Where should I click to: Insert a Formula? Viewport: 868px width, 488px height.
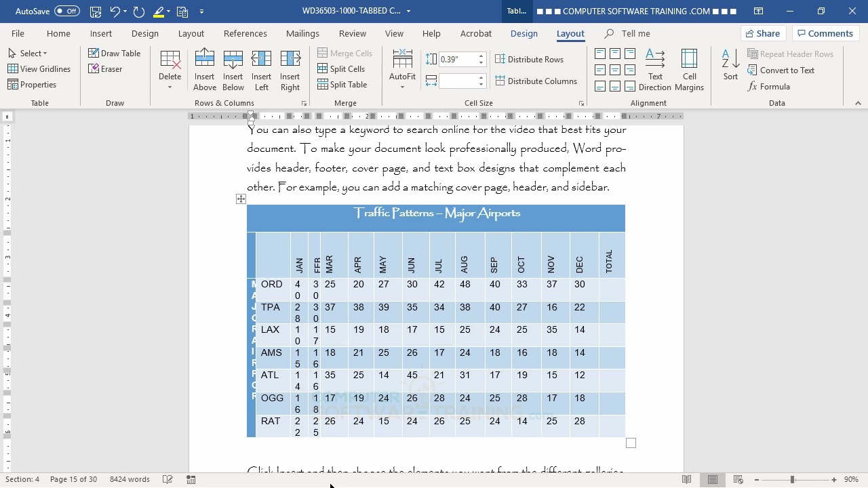[x=769, y=87]
